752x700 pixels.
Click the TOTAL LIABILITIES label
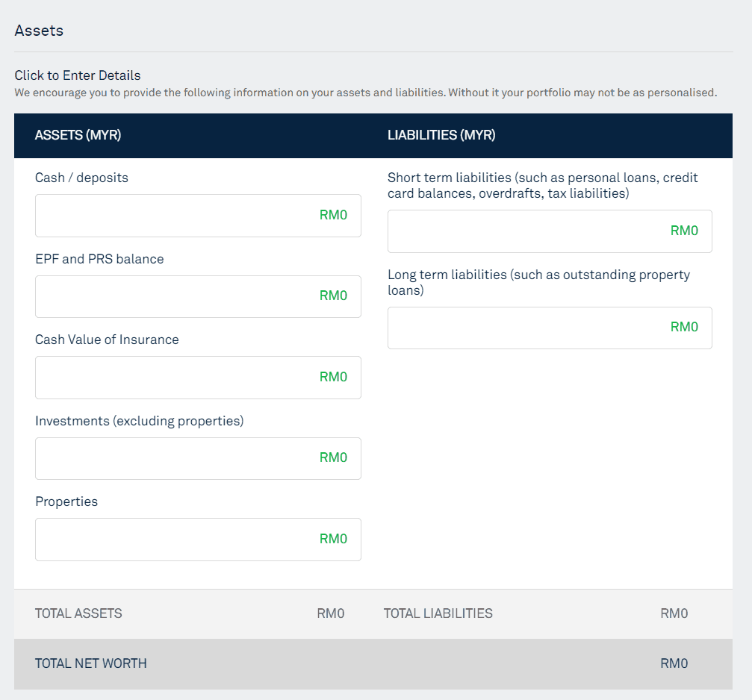coord(438,613)
